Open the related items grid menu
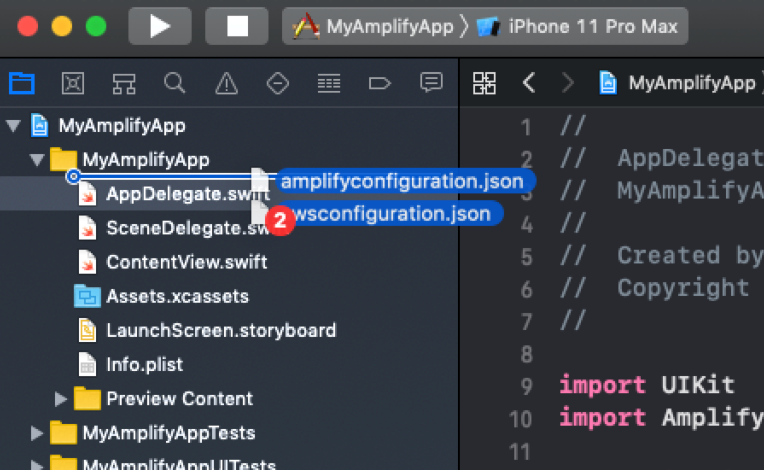 pos(484,83)
